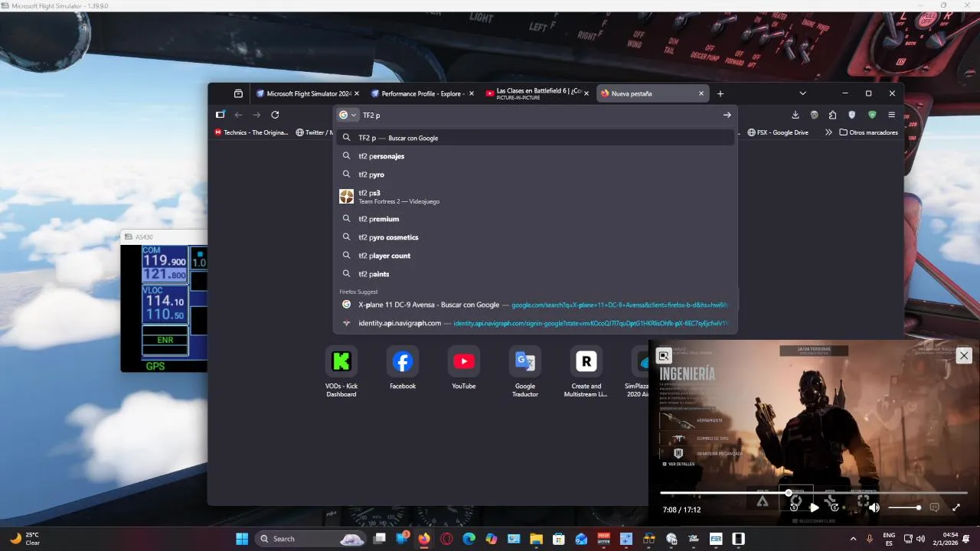980x551 pixels.
Task: Open identity.api.navigraph.com suggestion
Action: pyautogui.click(x=536, y=323)
